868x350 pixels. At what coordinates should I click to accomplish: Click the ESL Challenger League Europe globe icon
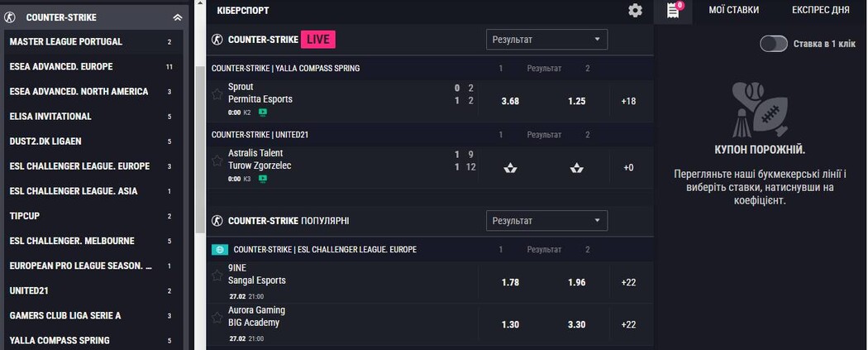click(x=220, y=249)
